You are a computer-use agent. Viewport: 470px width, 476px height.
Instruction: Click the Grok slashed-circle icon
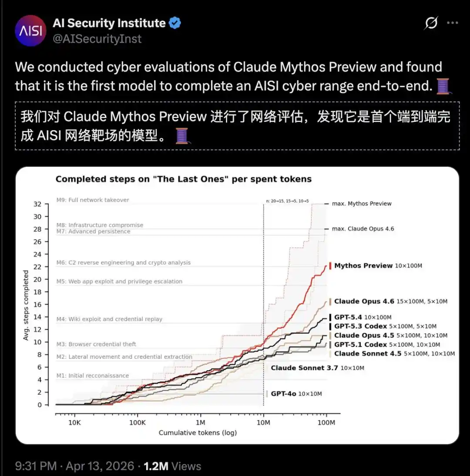tap(431, 23)
